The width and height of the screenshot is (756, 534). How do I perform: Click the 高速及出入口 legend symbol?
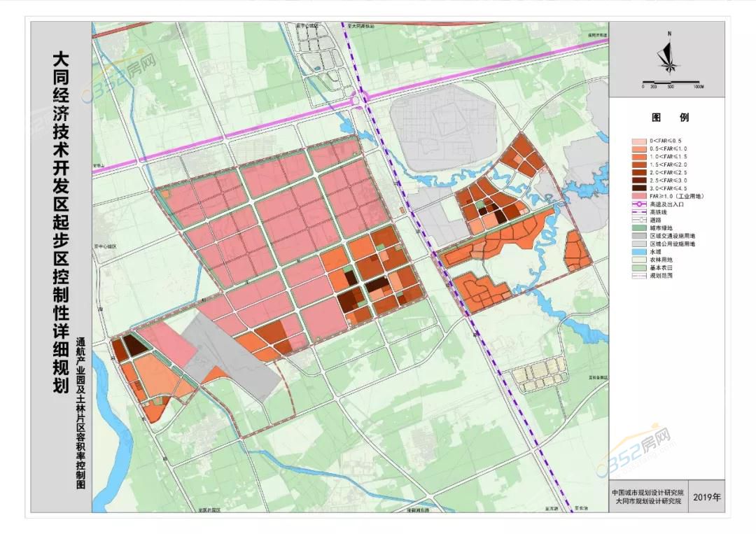click(x=640, y=204)
